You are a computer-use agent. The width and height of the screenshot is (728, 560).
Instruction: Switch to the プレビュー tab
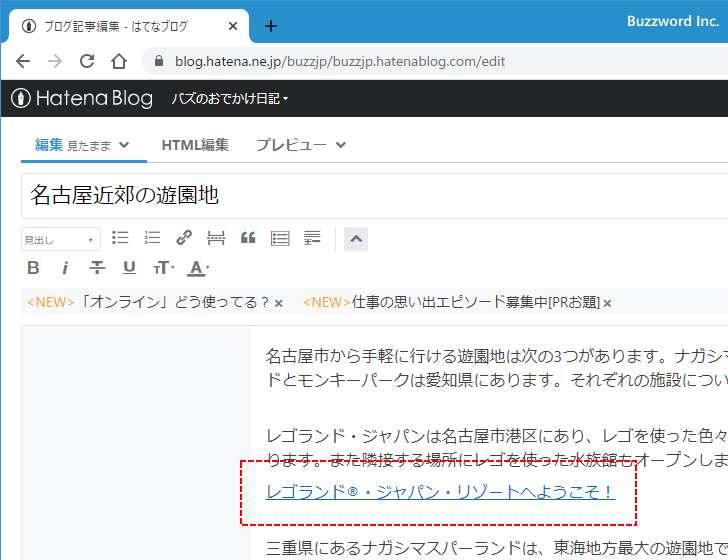point(291,145)
